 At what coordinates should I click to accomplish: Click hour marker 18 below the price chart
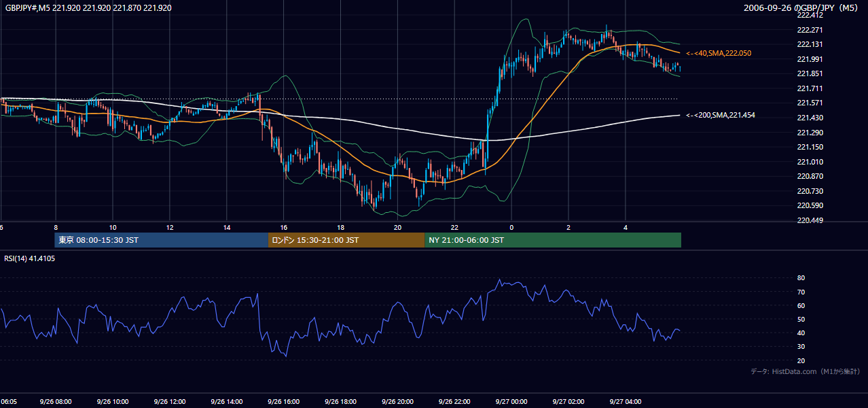pyautogui.click(x=341, y=228)
